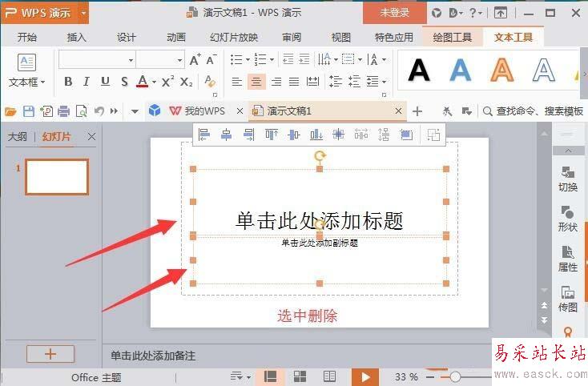Save the presentation
Screen dimensions: 588x386
point(29,111)
